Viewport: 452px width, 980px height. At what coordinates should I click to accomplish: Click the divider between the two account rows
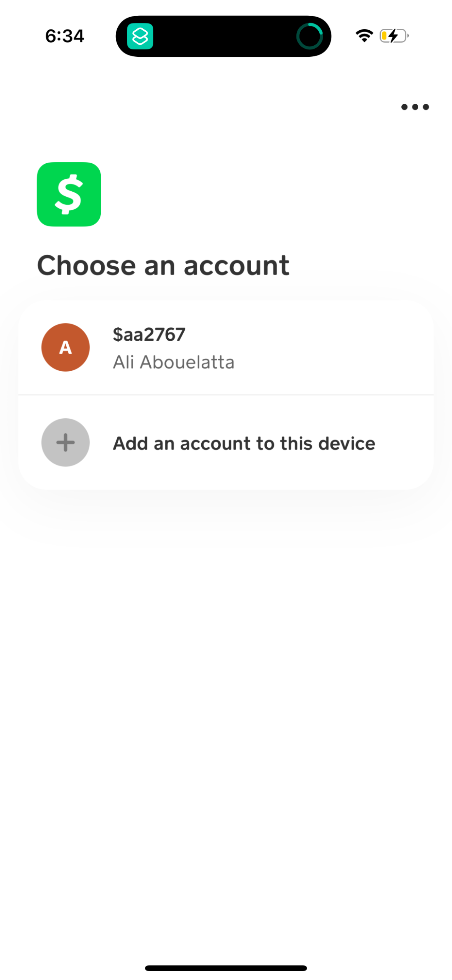[225, 395]
